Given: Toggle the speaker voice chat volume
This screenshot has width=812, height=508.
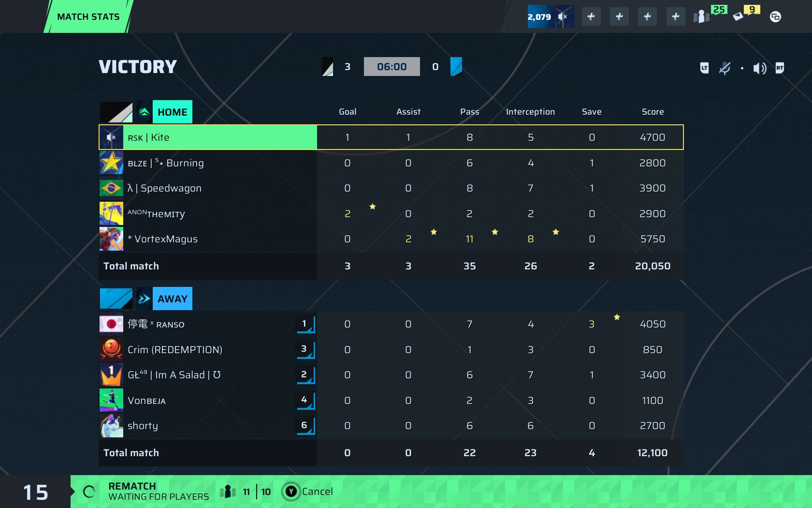Looking at the screenshot, I should pyautogui.click(x=759, y=68).
